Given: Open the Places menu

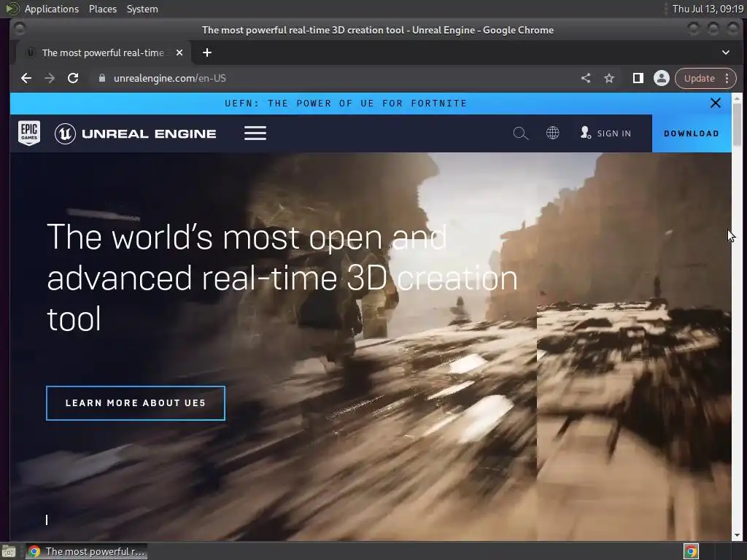Looking at the screenshot, I should (x=102, y=9).
